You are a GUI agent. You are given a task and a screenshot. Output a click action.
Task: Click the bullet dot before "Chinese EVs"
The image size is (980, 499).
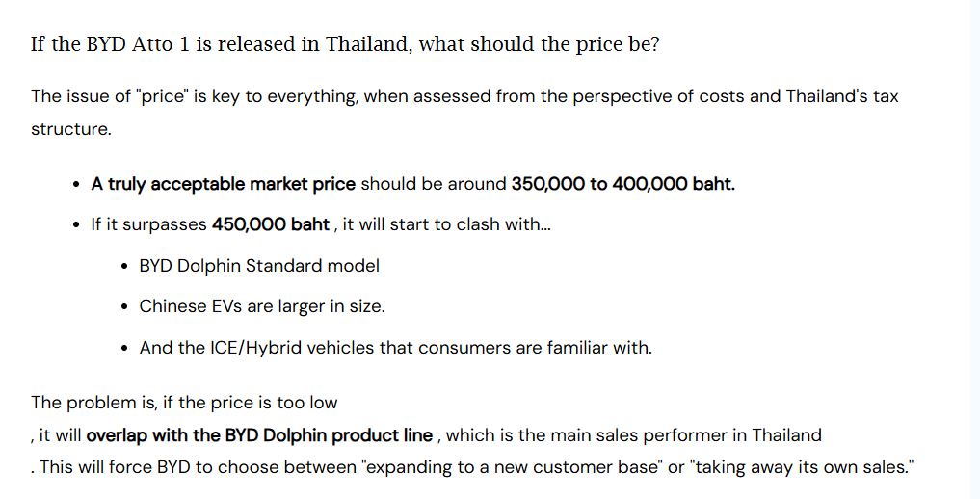coord(125,307)
